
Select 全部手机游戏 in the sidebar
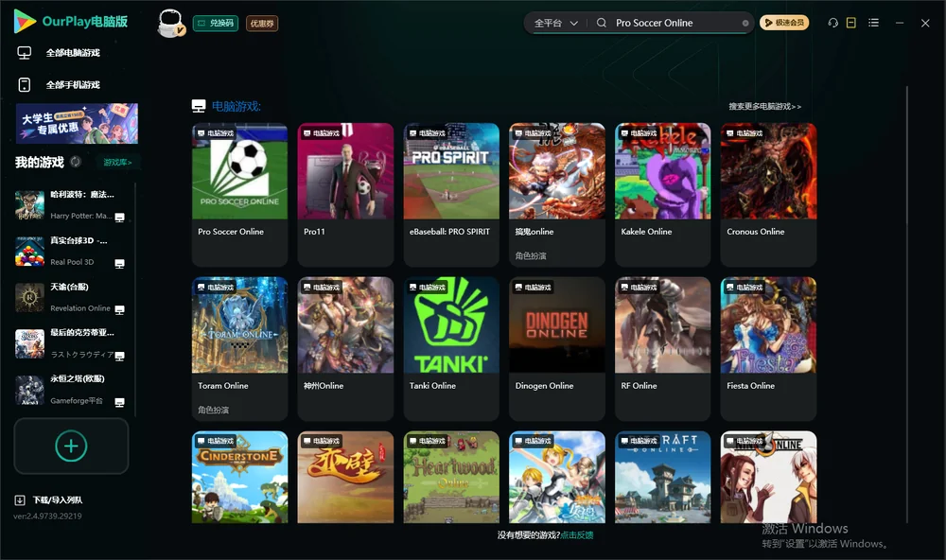click(73, 85)
